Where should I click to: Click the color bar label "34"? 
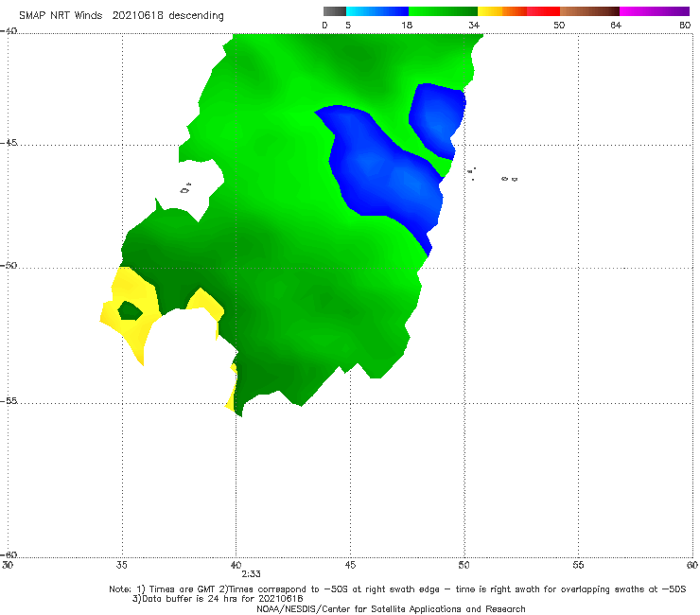pos(474,25)
